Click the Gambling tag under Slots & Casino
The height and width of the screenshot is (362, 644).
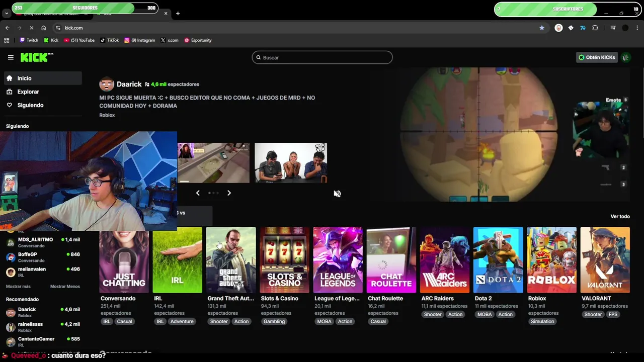pyautogui.click(x=274, y=322)
